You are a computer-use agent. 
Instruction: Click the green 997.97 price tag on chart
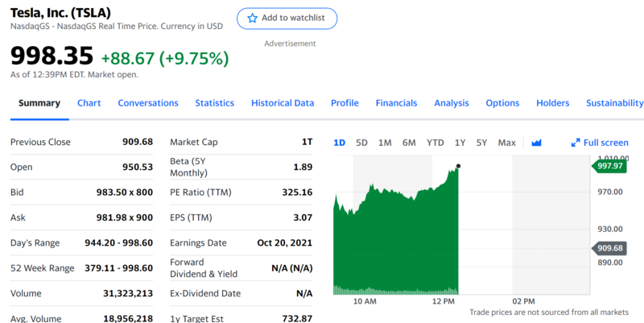[x=609, y=166]
